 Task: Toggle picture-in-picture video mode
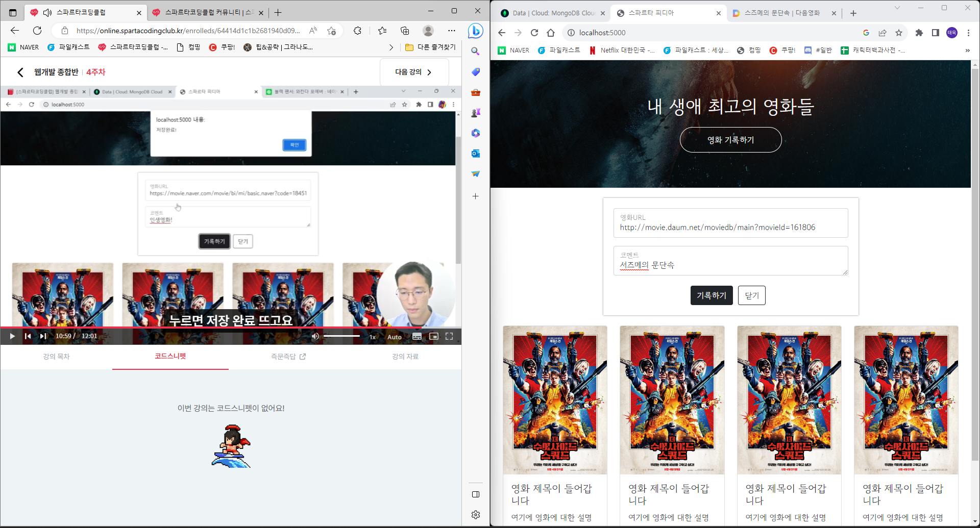click(x=434, y=336)
